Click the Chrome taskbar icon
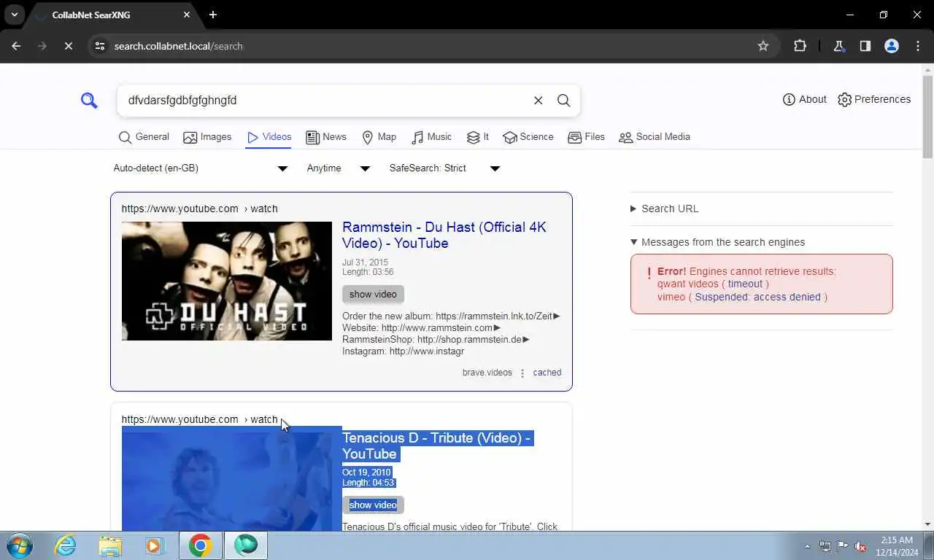The image size is (934, 560). [x=200, y=545]
